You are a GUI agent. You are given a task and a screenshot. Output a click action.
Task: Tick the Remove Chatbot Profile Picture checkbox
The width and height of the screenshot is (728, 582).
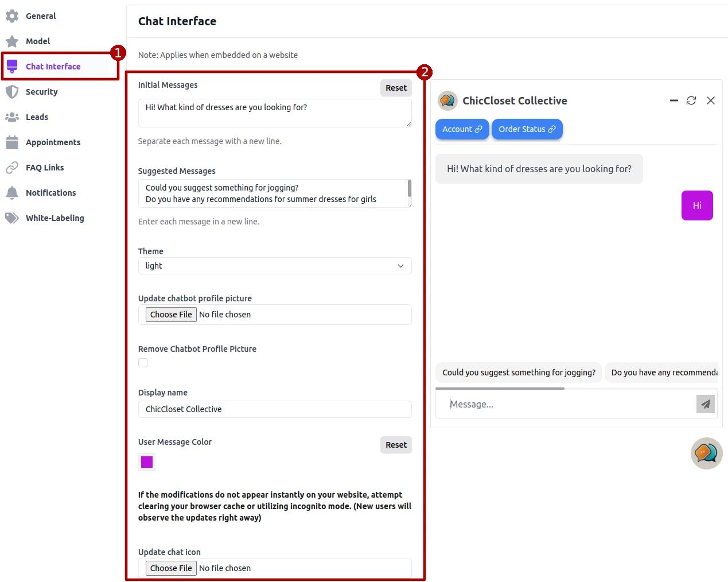coord(143,363)
